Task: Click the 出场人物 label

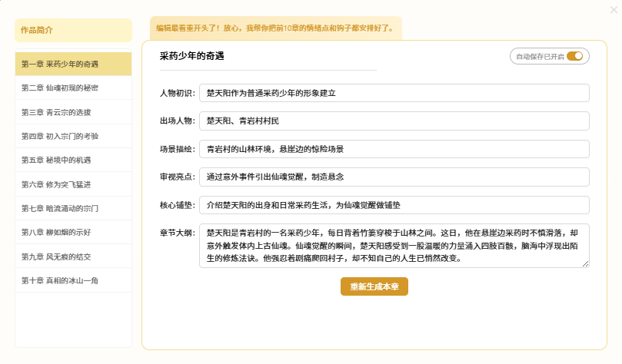Action: coord(178,121)
